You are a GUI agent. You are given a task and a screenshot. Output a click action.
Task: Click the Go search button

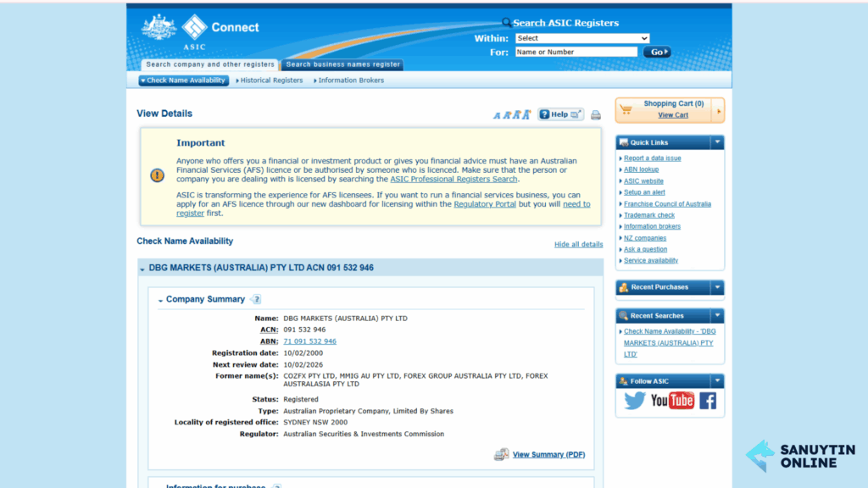[x=657, y=52]
